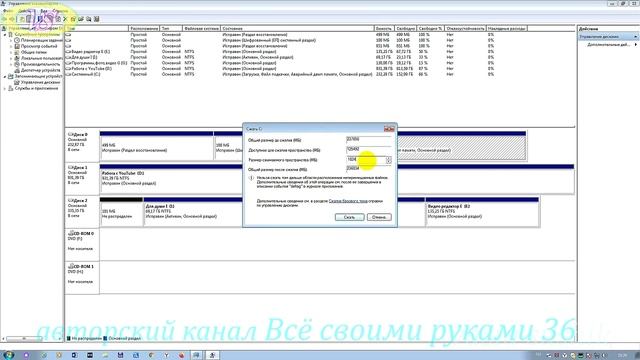Screen dimensions: 640x360
Task: Open the Файл menu
Action: coord(7,11)
